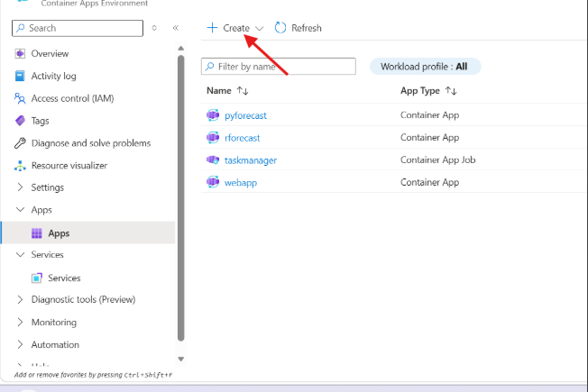Screen dimensions: 588x392
Task: Collapse the Services section chevron
Action: [20, 254]
